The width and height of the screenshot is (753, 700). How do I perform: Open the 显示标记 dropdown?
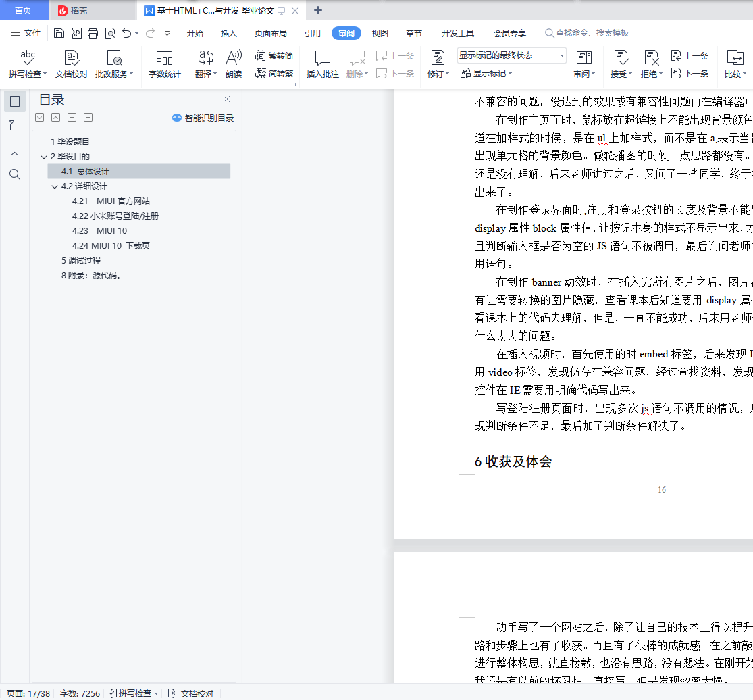[486, 73]
